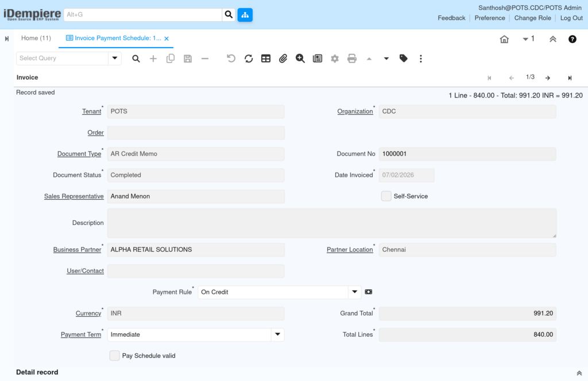588x381 pixels.
Task: Click the Business Partner label link
Action: (77, 250)
